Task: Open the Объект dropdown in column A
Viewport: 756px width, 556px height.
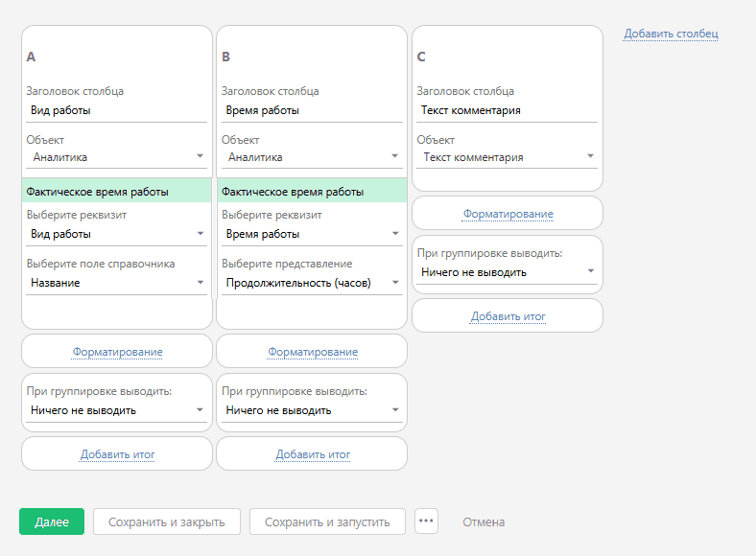Action: click(116, 157)
